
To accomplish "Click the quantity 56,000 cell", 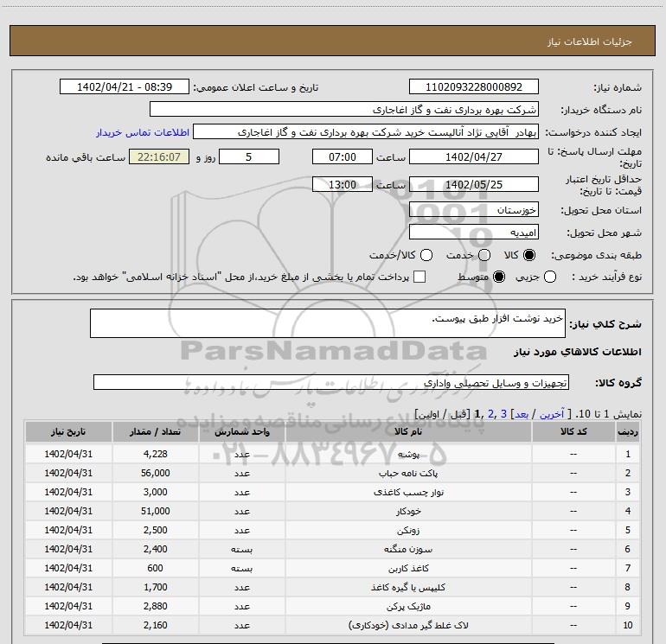I will tap(155, 474).
